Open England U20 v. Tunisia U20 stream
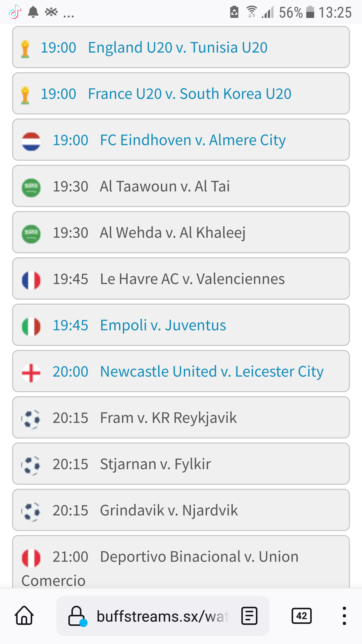This screenshot has width=362, height=644. [x=181, y=47]
